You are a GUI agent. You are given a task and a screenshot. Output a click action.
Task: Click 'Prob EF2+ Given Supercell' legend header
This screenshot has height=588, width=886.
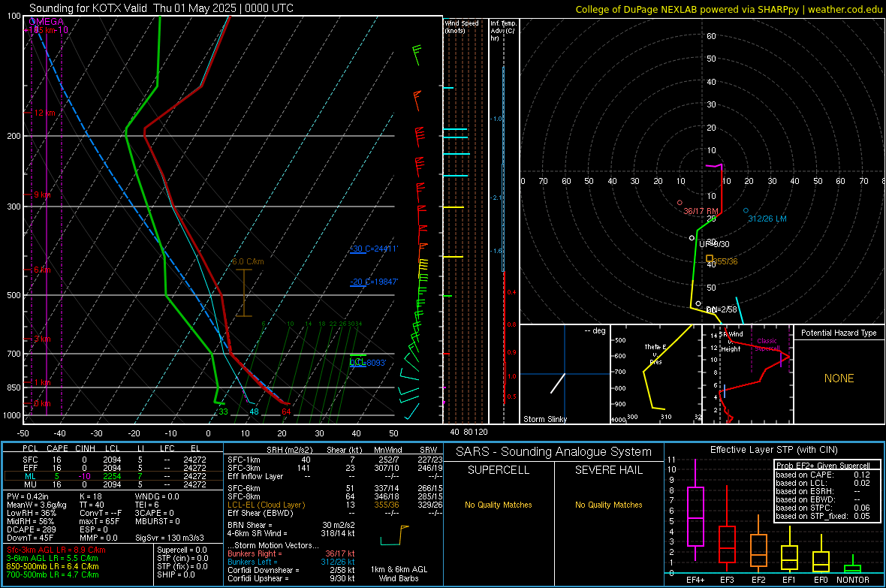click(823, 466)
